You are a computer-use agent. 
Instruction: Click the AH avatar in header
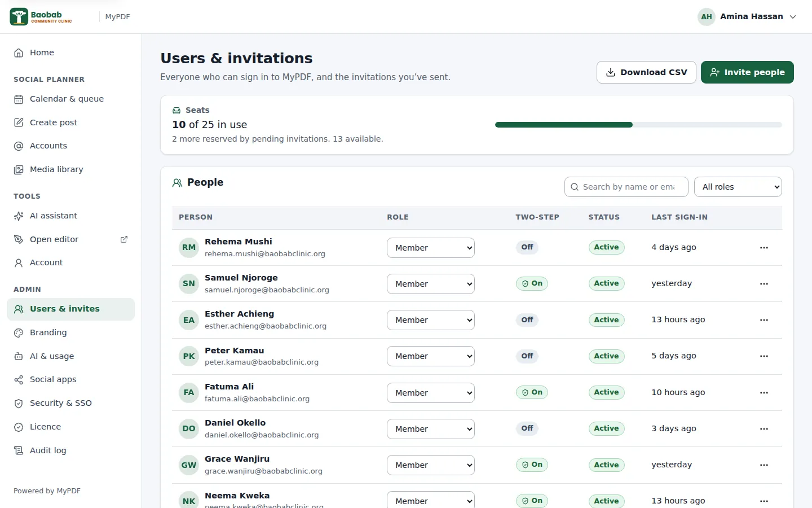pyautogui.click(x=707, y=17)
